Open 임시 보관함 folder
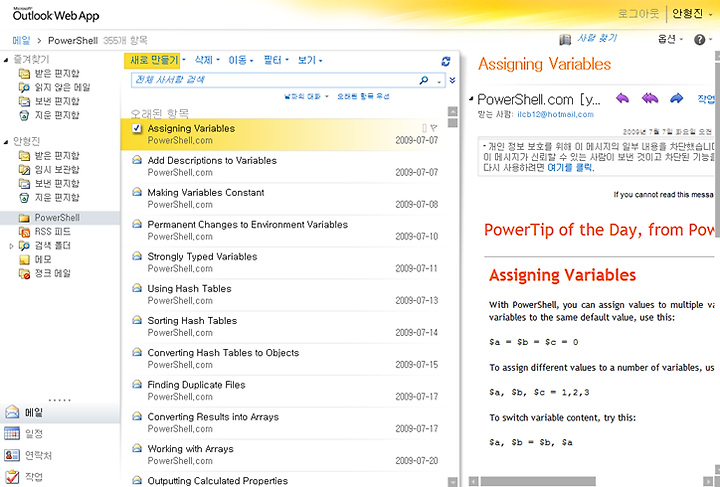This screenshot has height=487, width=720. point(56,169)
